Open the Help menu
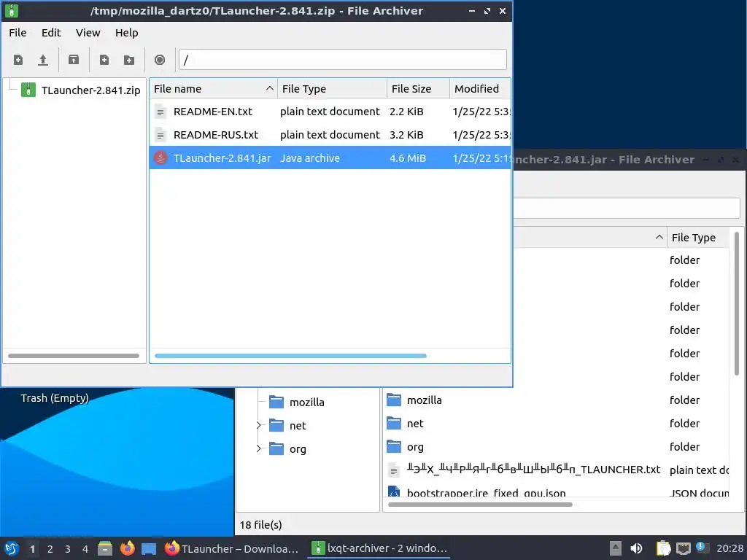747x560 pixels. [x=127, y=32]
